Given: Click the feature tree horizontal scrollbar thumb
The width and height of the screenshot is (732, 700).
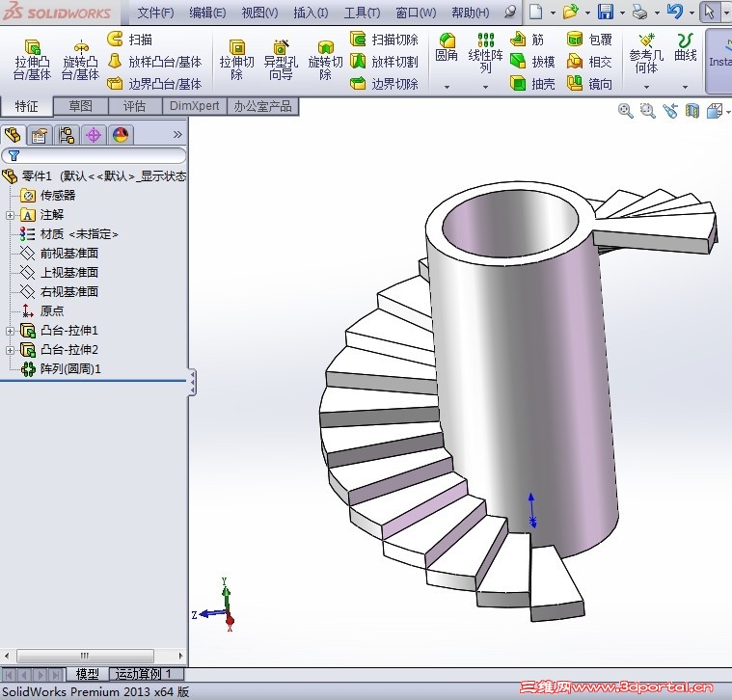Looking at the screenshot, I should click(x=85, y=656).
